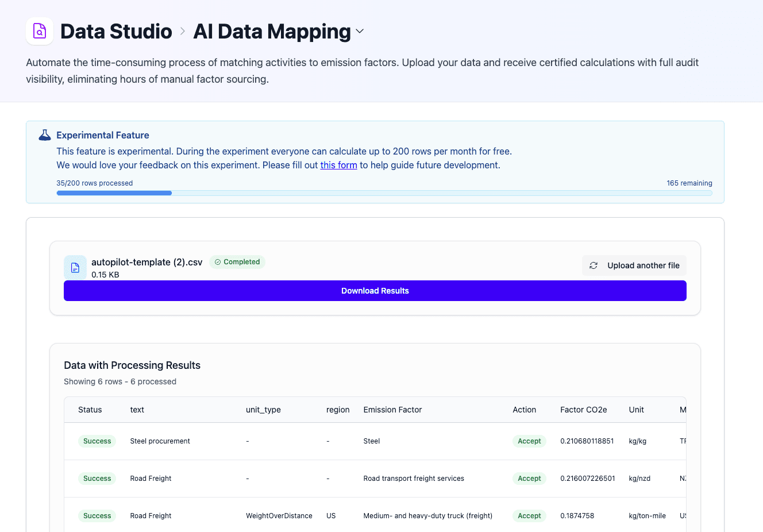Click the rows processed progress bar
This screenshot has height=532, width=763.
coord(384,193)
